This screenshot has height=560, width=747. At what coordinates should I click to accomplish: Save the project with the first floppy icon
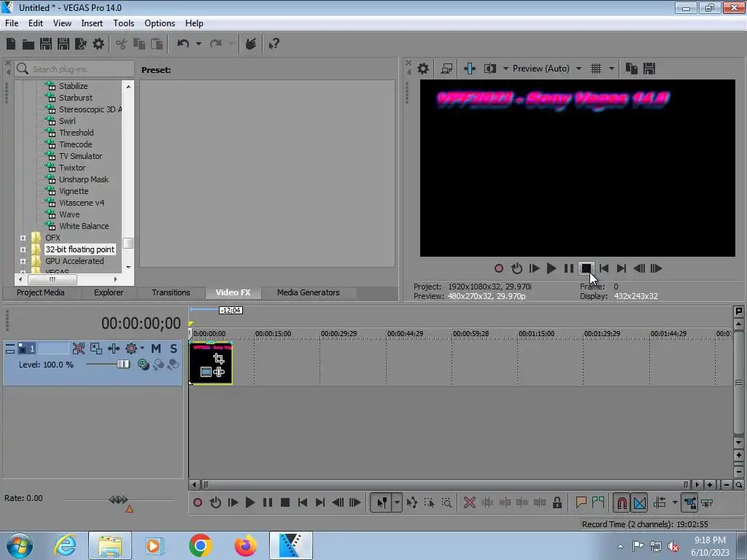(46, 44)
